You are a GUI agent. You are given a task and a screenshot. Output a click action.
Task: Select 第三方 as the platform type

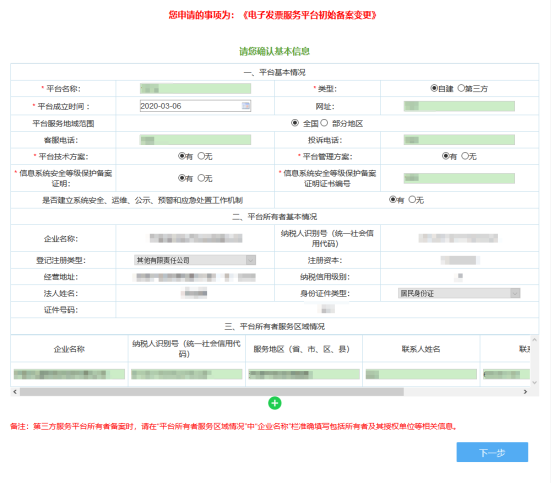461,88
